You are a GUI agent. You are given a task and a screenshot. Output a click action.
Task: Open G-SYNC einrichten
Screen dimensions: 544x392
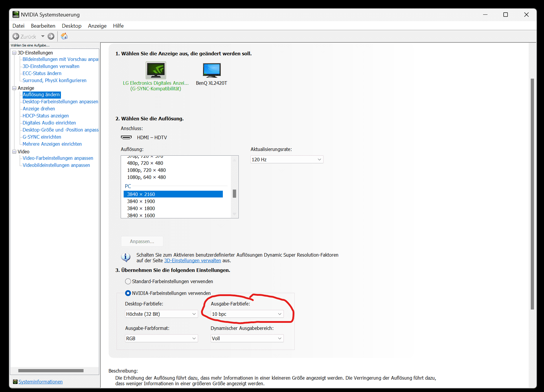click(42, 137)
